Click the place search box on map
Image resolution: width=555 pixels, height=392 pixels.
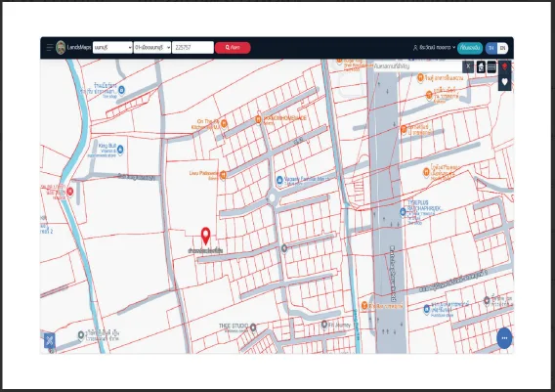coord(417,66)
